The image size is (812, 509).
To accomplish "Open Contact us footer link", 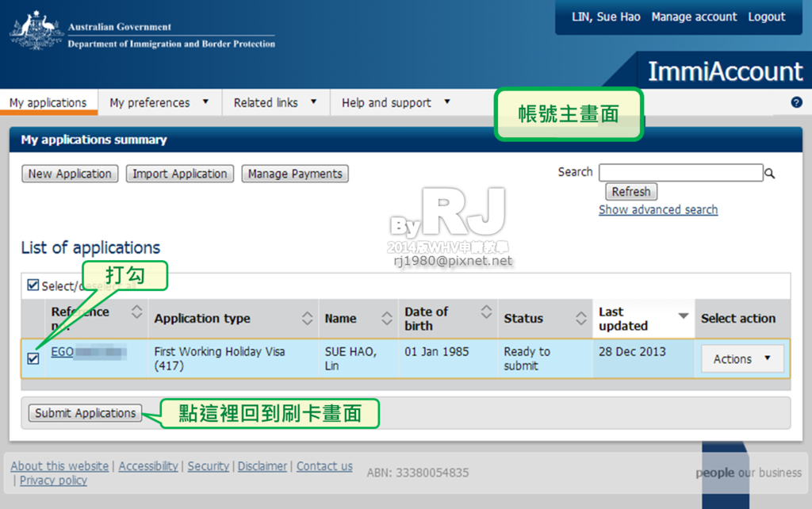I will pyautogui.click(x=324, y=466).
